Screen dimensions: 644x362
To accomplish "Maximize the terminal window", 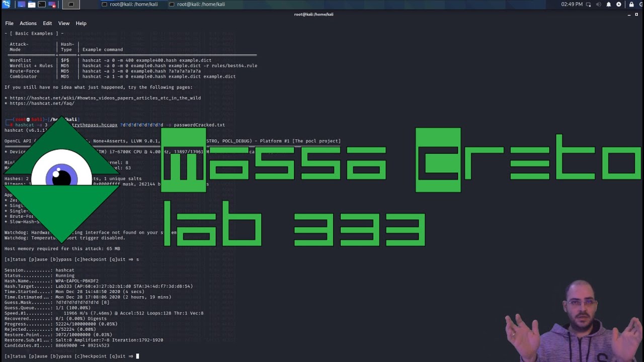I will click(x=636, y=15).
